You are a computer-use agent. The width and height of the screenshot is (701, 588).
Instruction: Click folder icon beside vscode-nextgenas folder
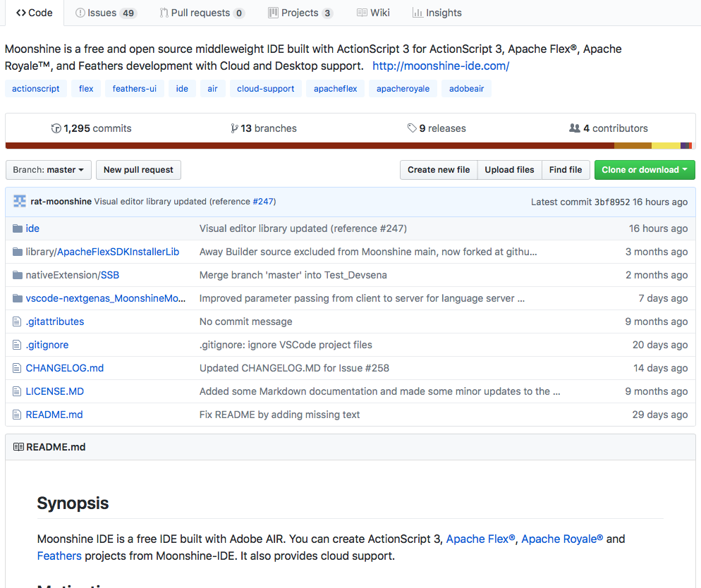click(x=18, y=298)
